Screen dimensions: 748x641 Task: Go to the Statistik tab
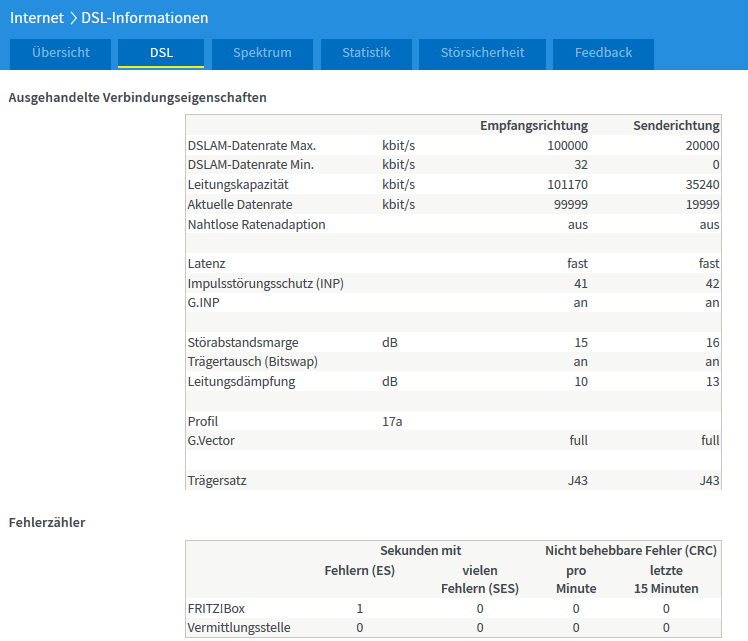tap(365, 53)
